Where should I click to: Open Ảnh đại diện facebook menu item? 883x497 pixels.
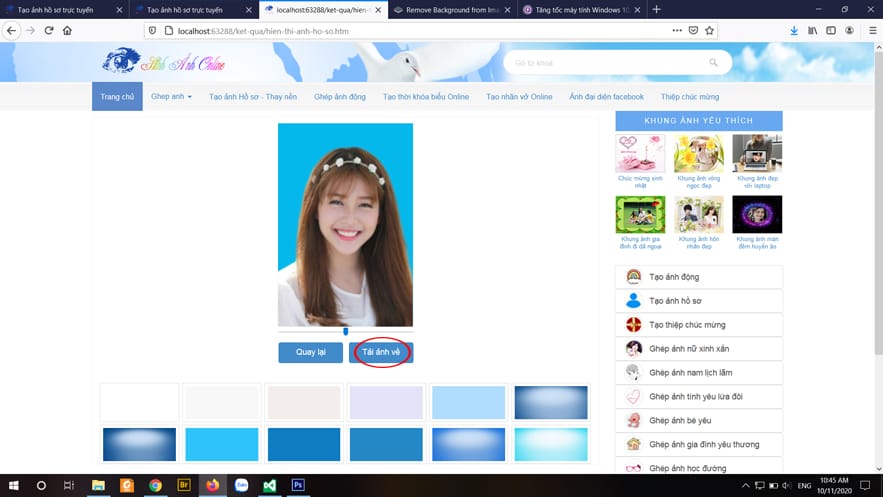606,96
